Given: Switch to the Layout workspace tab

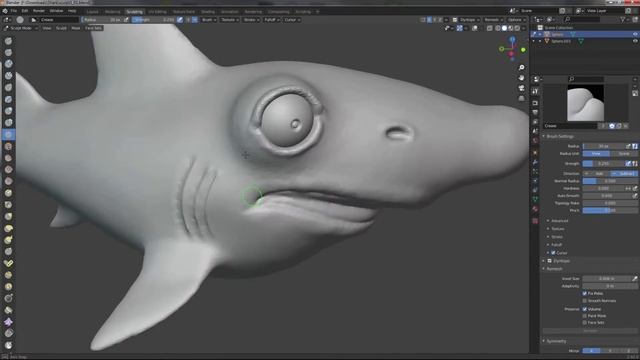Looking at the screenshot, I should 93,12.
